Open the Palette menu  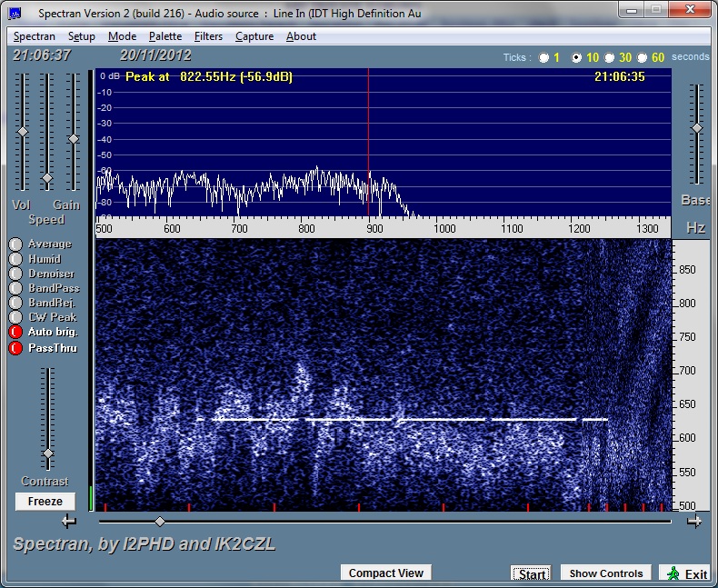pos(165,36)
